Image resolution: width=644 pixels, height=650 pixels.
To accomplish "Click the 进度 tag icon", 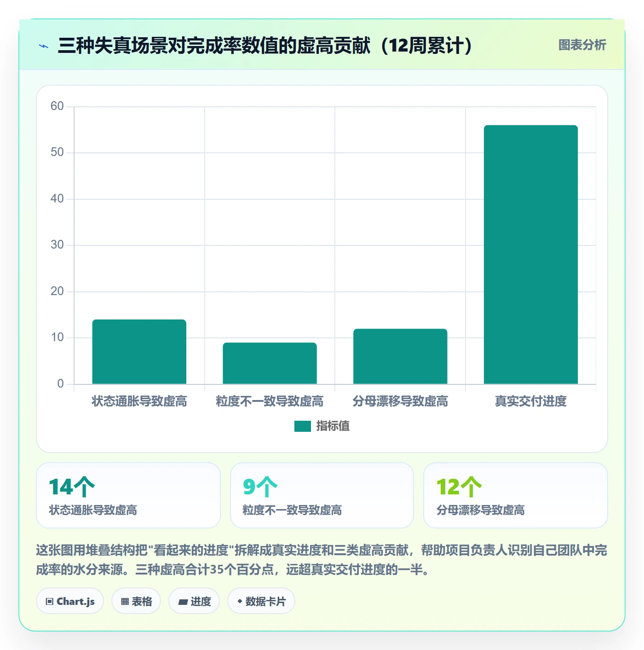I will pos(183,602).
